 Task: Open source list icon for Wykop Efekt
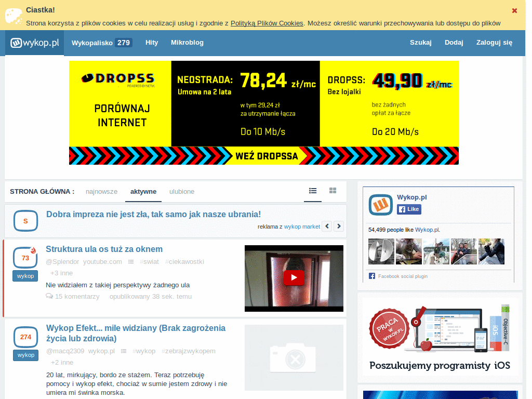pos(124,351)
